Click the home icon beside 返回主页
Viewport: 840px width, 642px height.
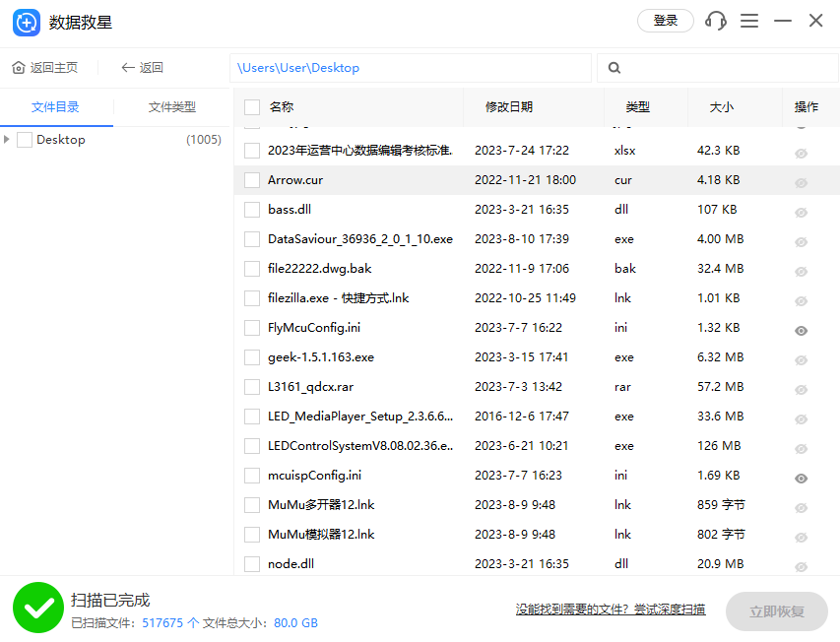point(19,67)
